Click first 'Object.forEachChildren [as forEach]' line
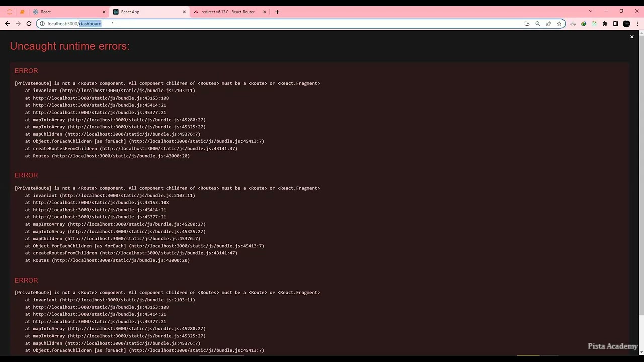Viewport: 644px width, 362px height. pyautogui.click(x=145, y=141)
